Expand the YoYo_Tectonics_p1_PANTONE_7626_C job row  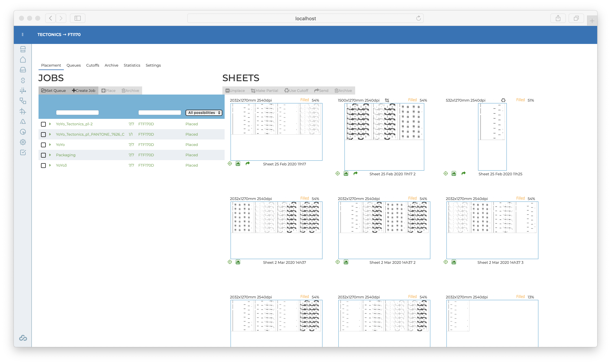coord(50,134)
